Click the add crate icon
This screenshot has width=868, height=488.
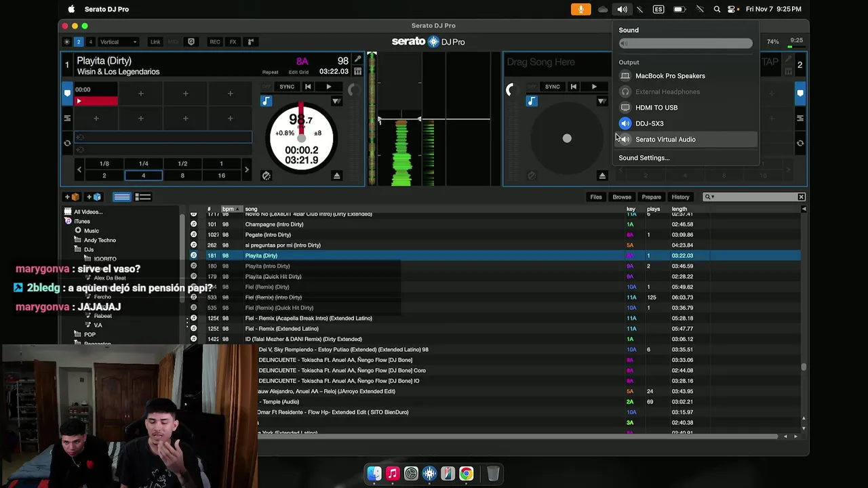click(x=72, y=197)
